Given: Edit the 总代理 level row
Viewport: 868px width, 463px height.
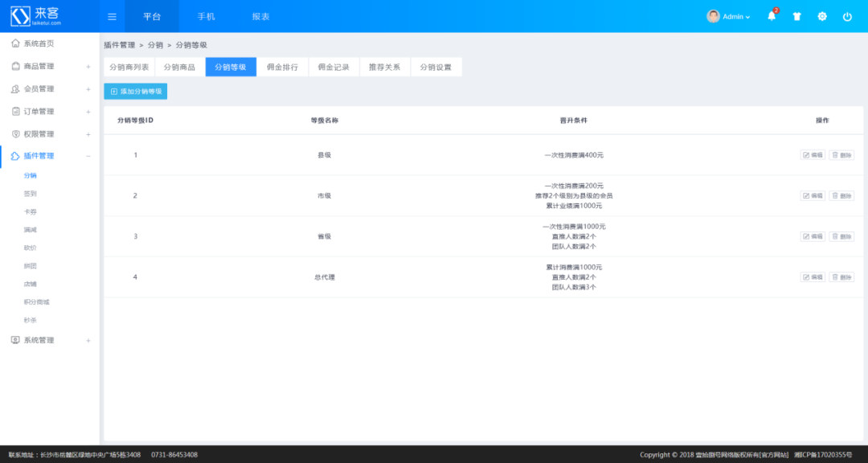Looking at the screenshot, I should pos(813,277).
